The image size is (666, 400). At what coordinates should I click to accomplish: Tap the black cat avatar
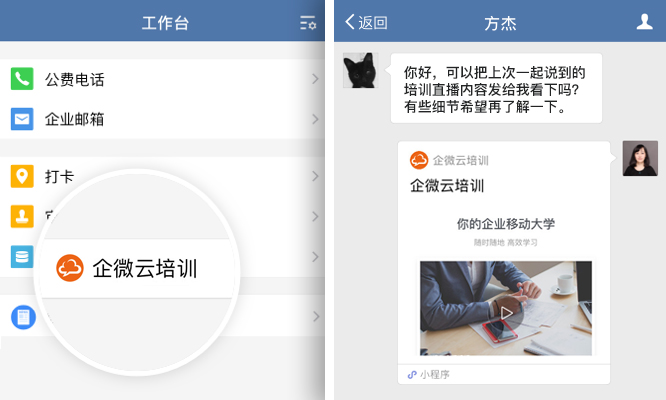[x=361, y=70]
